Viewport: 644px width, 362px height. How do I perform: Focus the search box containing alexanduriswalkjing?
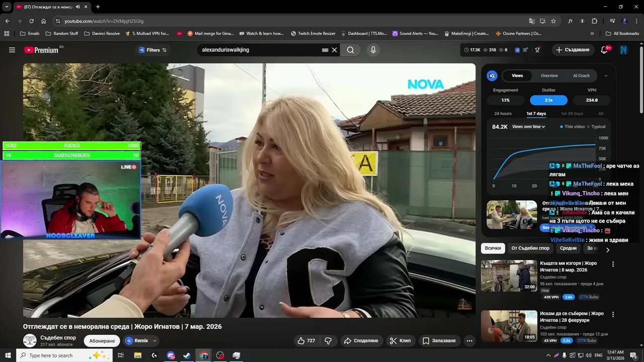[x=259, y=50]
